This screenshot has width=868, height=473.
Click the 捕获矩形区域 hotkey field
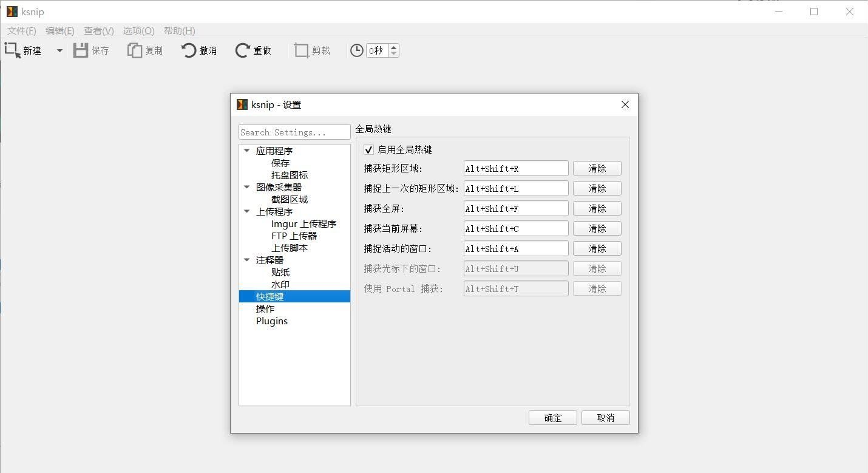click(x=516, y=168)
